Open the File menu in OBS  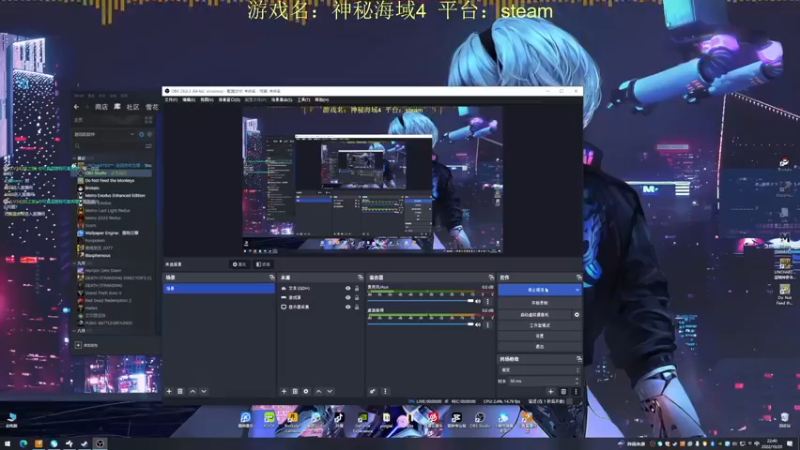pyautogui.click(x=171, y=100)
